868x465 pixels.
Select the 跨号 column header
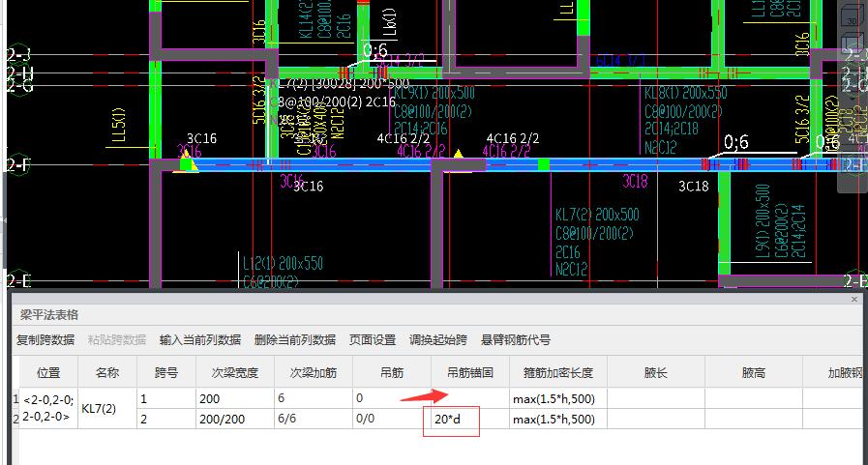coord(166,372)
